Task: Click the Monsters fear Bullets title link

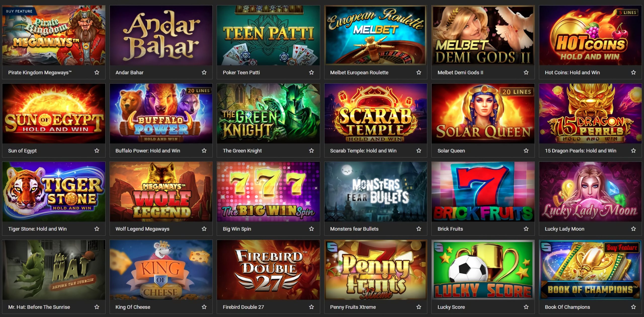Action: (x=354, y=229)
